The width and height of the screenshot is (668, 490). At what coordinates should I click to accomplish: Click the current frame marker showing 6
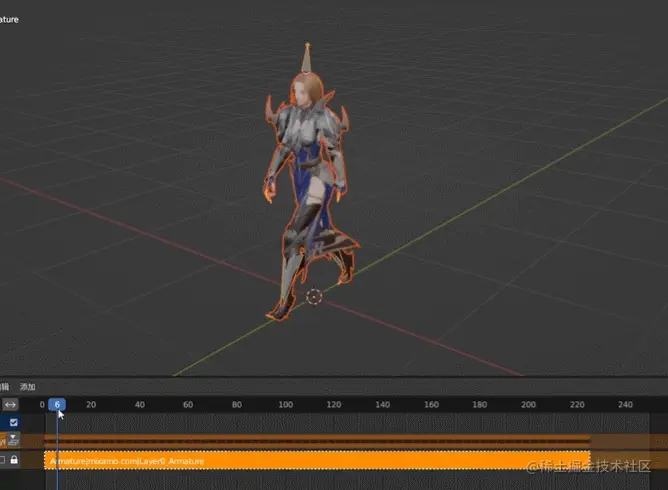[57, 404]
